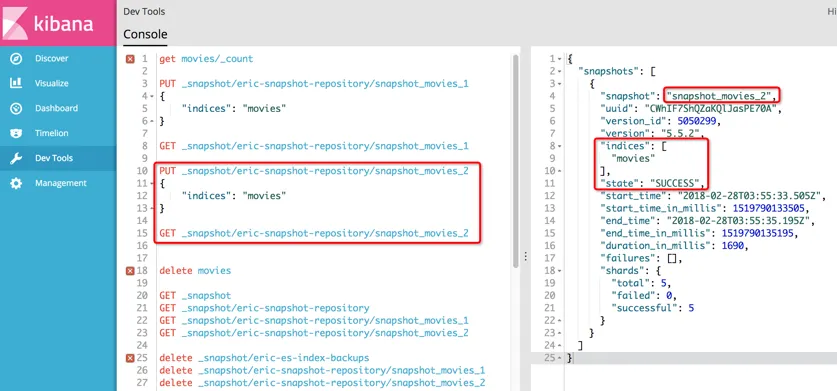Click the editor's vertical scrollbar

pos(516,160)
